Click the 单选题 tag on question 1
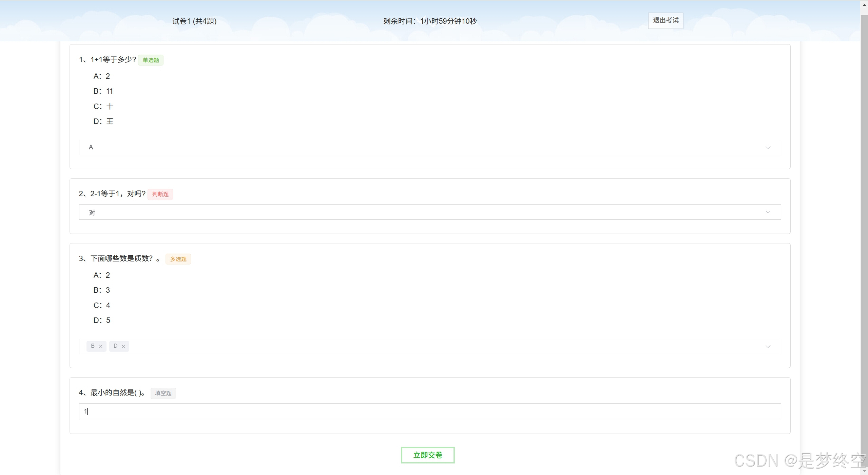Viewport: 868px width, 475px height. point(151,60)
